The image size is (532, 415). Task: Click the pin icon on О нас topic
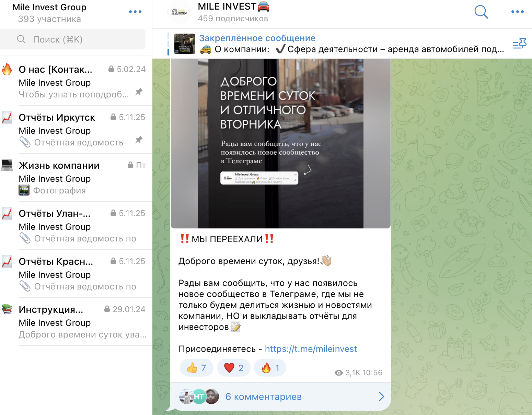[139, 92]
